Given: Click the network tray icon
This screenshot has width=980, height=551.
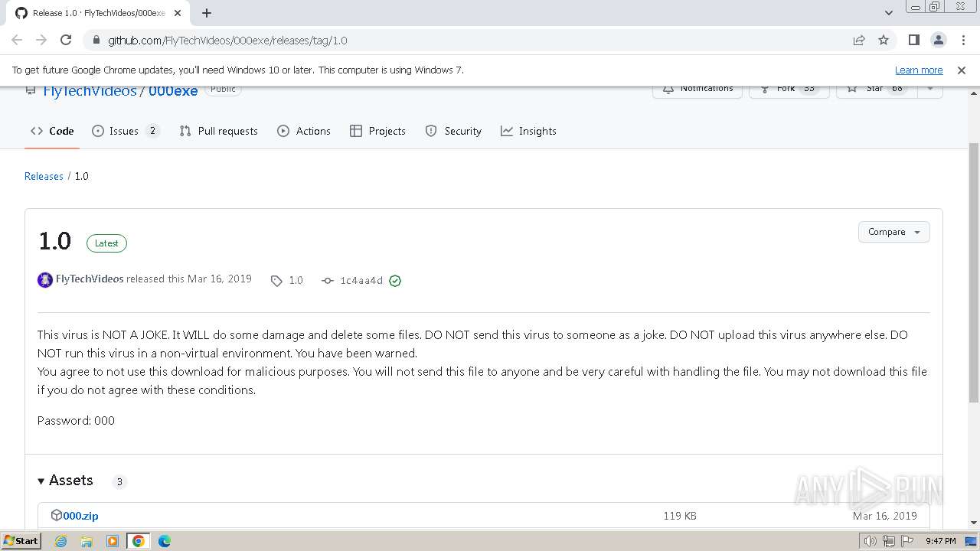Looking at the screenshot, I should coord(888,541).
